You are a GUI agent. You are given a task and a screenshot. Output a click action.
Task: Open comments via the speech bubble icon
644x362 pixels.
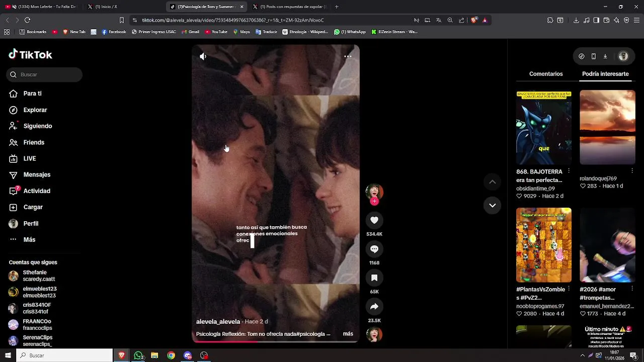(x=374, y=249)
